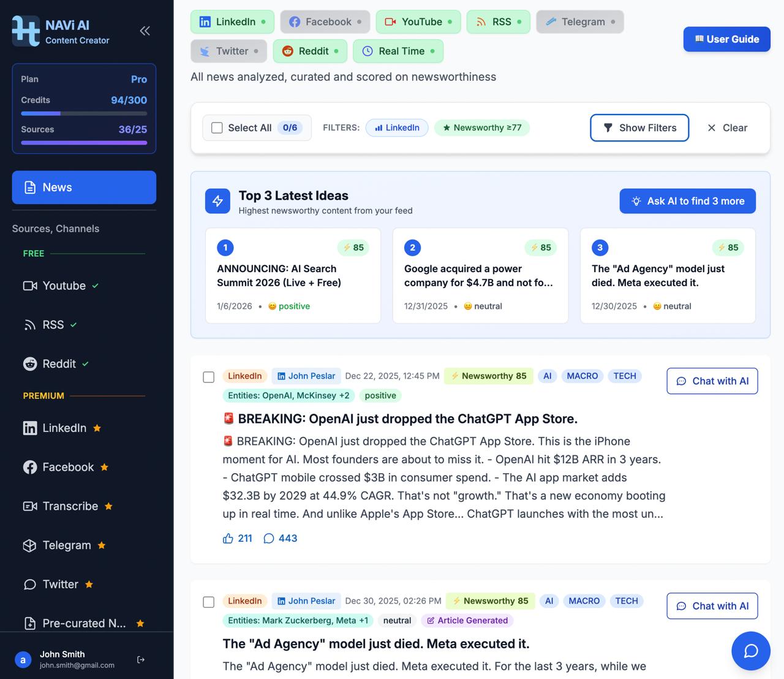784x679 pixels.
Task: Open Reddit channel in sidebar
Action: tap(84, 364)
